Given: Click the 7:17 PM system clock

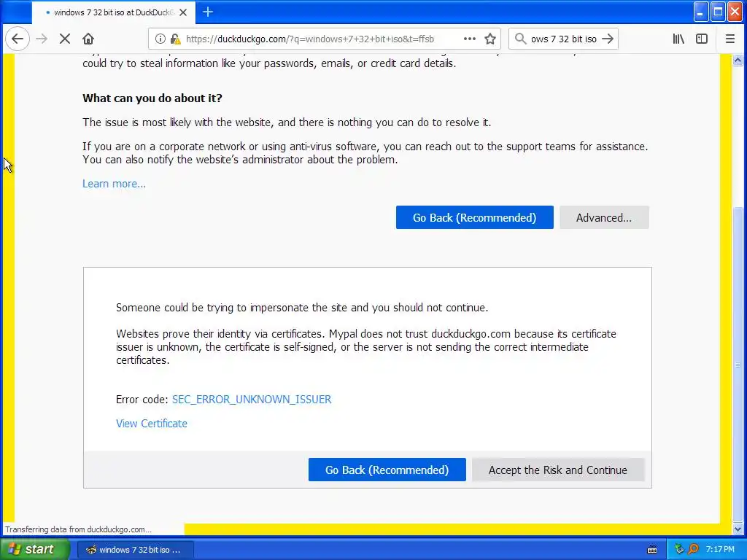Looking at the screenshot, I should click(x=720, y=550).
